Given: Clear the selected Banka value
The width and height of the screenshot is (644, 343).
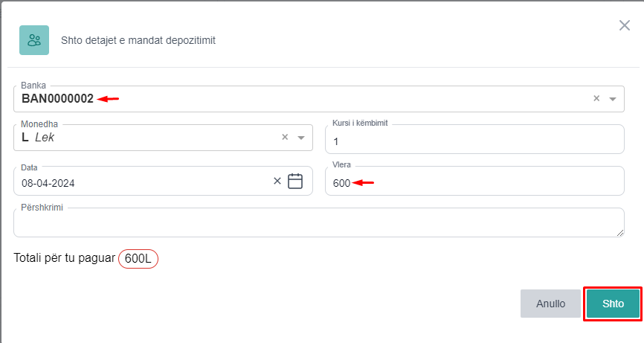Looking at the screenshot, I should coord(596,98).
